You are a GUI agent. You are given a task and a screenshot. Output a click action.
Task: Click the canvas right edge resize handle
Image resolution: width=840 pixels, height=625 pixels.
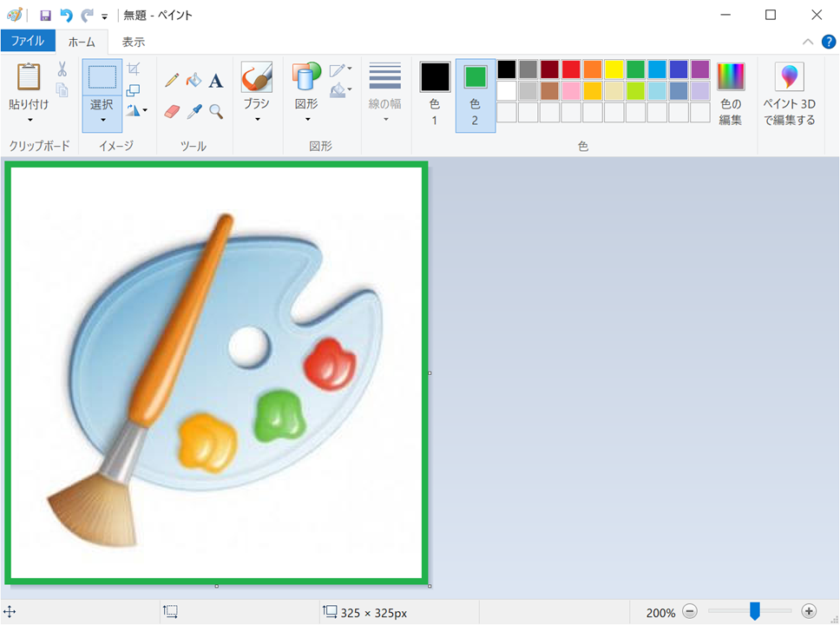pos(430,373)
